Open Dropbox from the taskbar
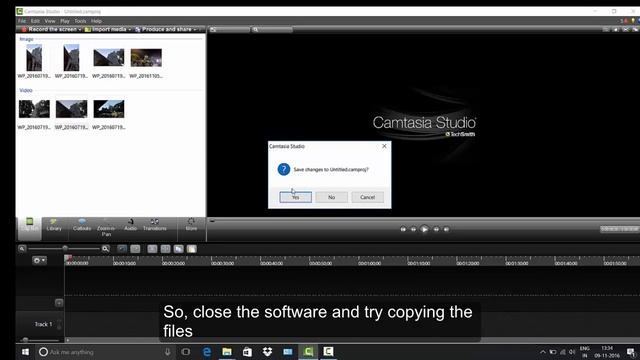 pyautogui.click(x=267, y=351)
